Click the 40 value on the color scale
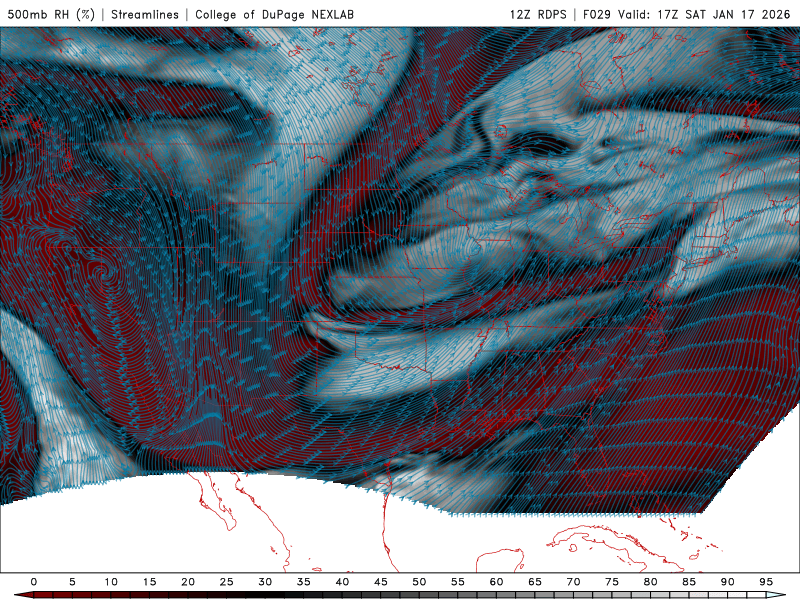800x600 pixels. coord(342,582)
